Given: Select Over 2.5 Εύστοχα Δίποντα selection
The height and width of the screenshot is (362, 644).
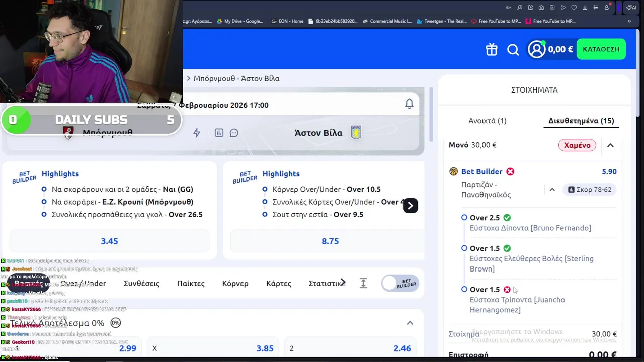Looking at the screenshot, I should coord(530,223).
